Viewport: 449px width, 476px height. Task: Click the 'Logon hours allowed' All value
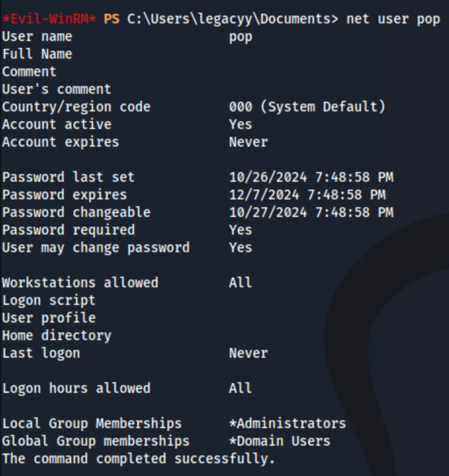240,389
